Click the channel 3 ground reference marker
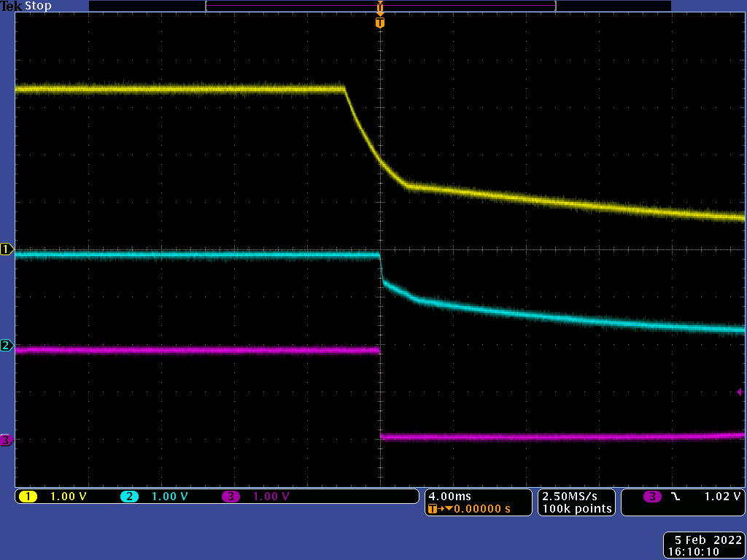This screenshot has height=560, width=747. point(7,440)
